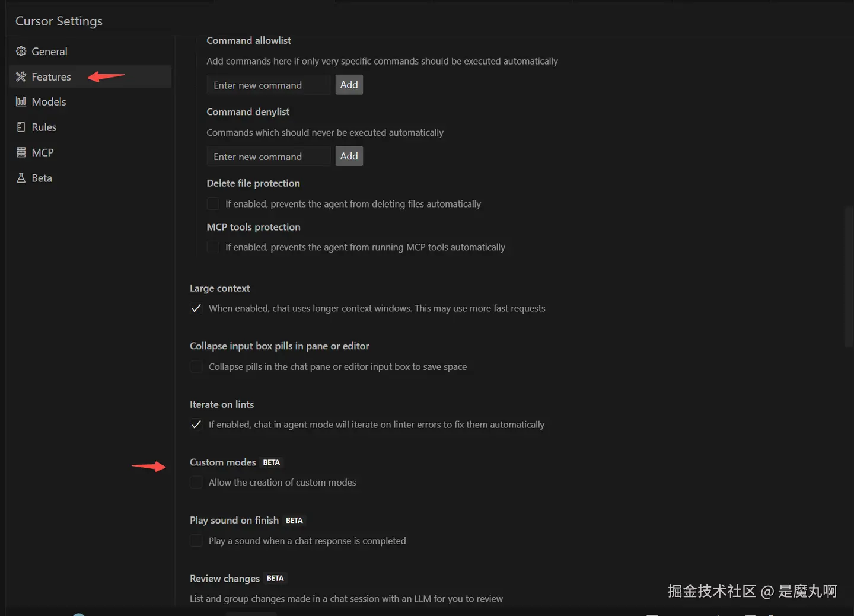Click the Command denylist heading
This screenshot has width=854, height=616.
coord(248,111)
